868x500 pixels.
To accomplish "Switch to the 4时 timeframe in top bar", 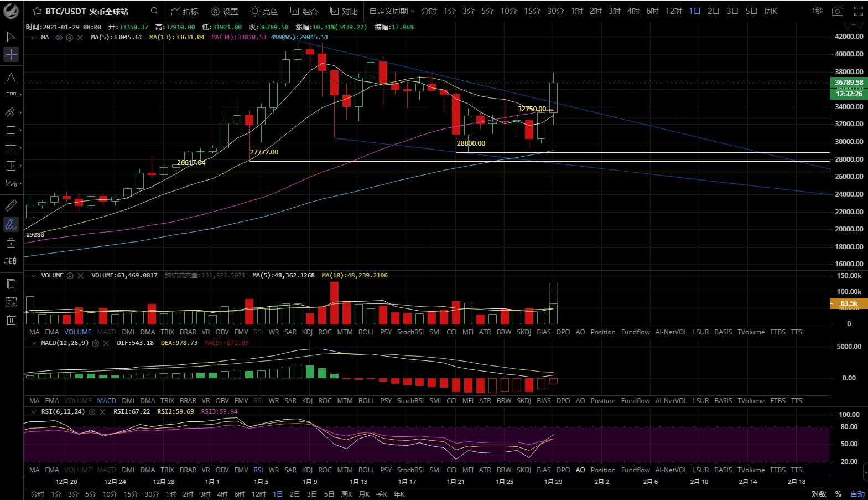I will coord(633,11).
